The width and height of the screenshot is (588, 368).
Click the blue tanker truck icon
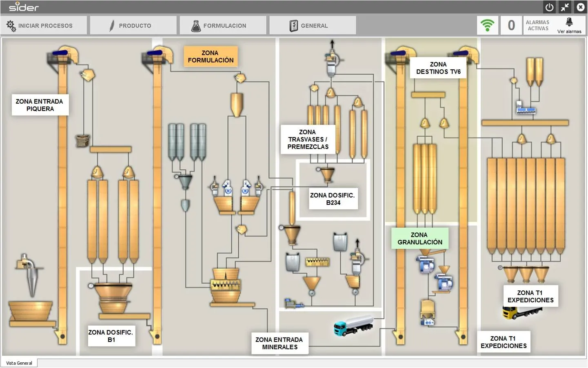(x=353, y=325)
